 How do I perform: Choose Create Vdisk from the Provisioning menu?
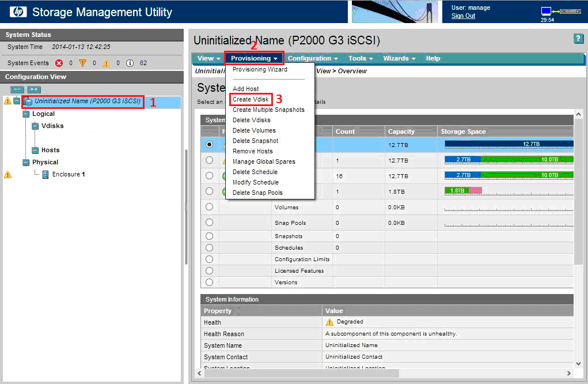pos(251,99)
